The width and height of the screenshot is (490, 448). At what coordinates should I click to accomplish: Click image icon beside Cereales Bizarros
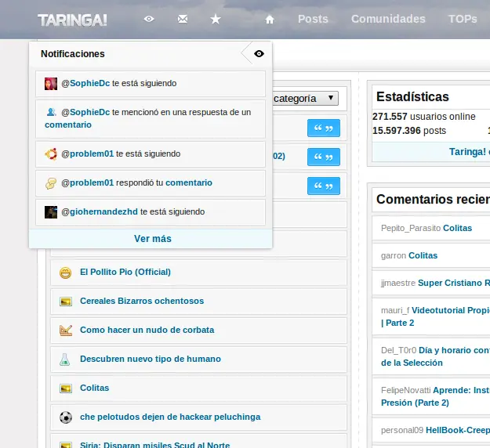point(66,302)
